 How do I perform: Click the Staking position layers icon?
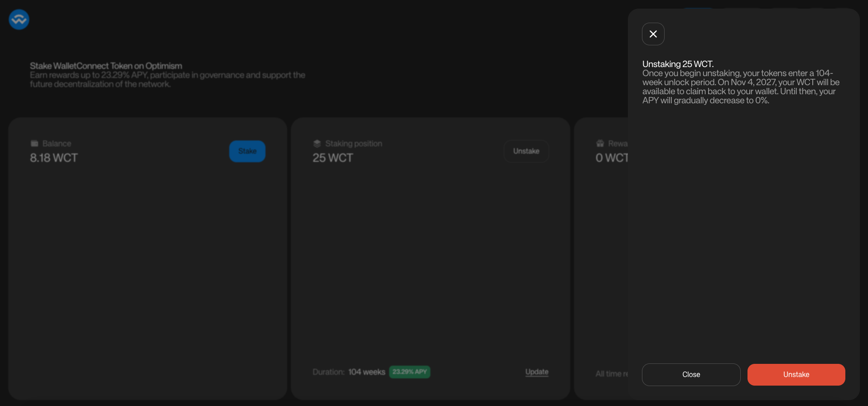[317, 144]
